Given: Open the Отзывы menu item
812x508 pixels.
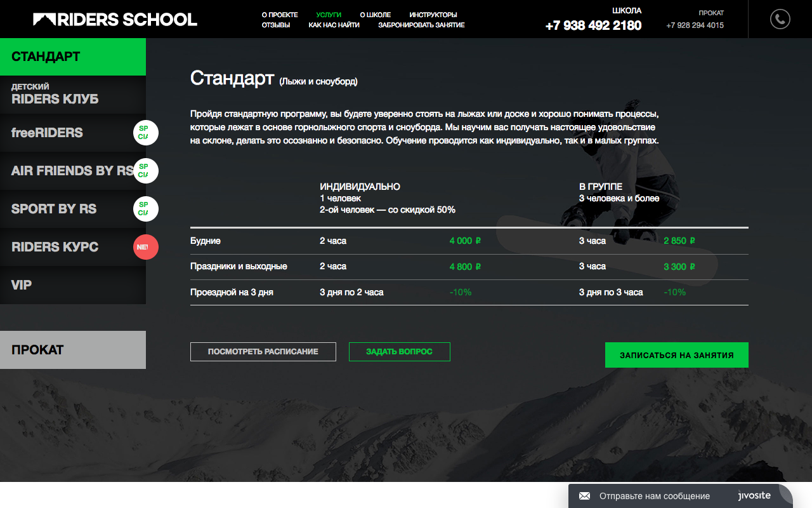Looking at the screenshot, I should pyautogui.click(x=276, y=25).
